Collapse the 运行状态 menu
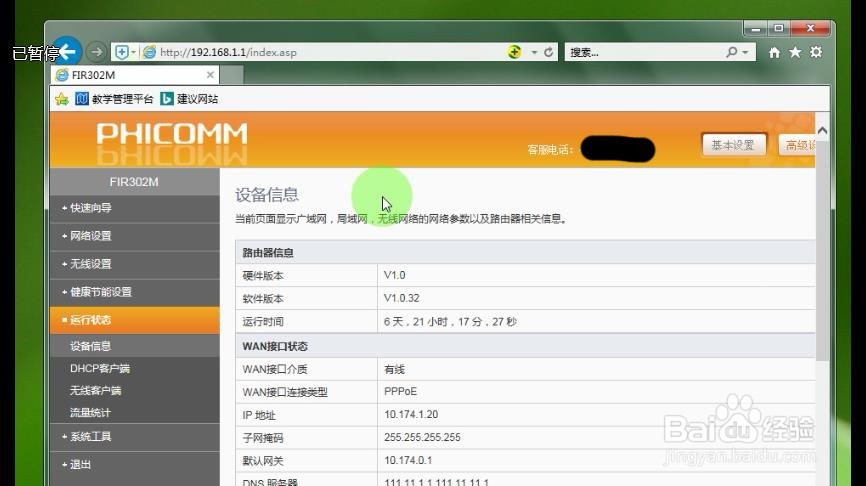The width and height of the screenshot is (866, 486). (x=134, y=320)
